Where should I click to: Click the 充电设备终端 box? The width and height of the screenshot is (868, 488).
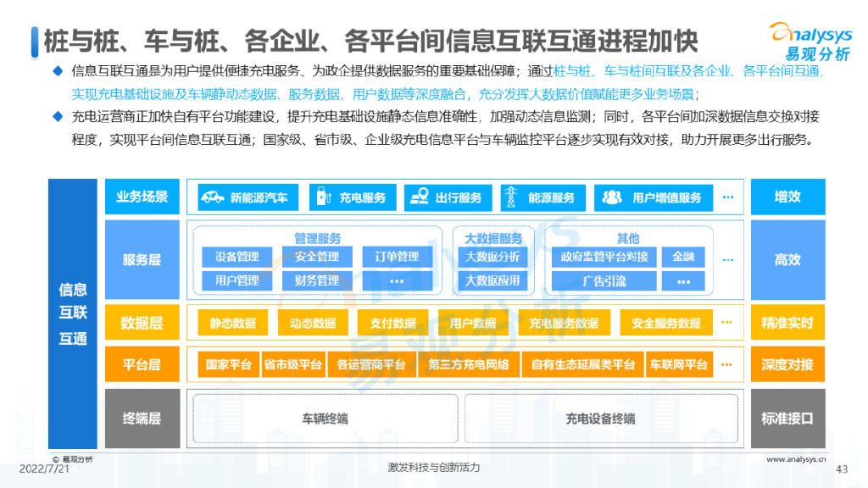pos(601,419)
